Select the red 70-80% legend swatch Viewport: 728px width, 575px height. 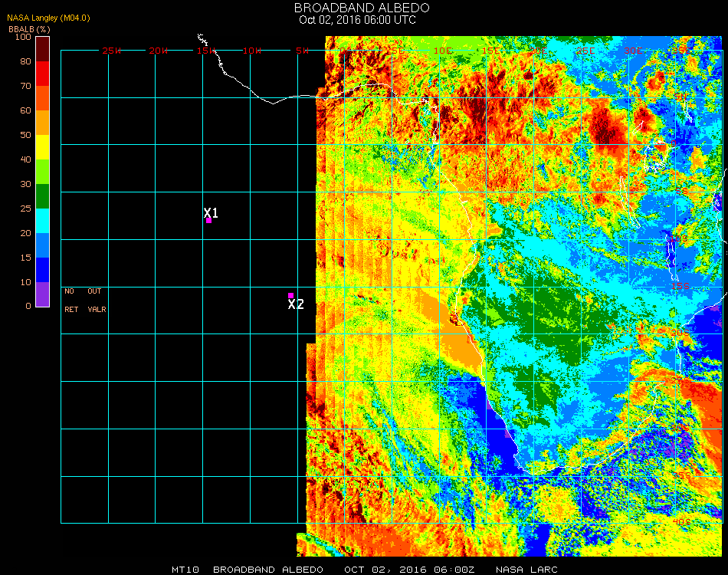[x=43, y=74]
